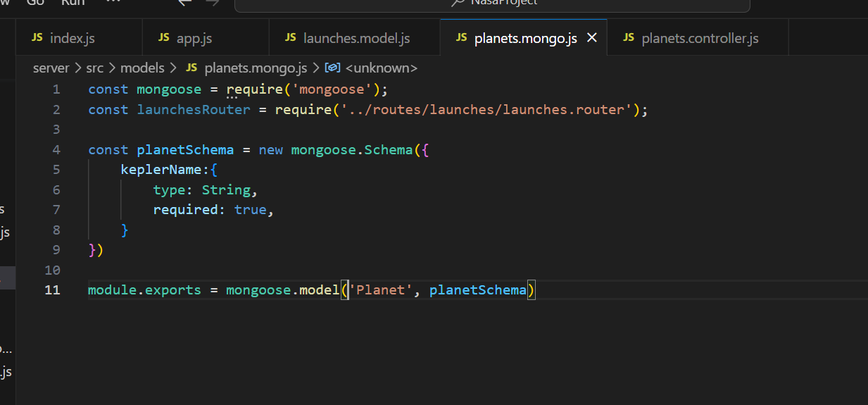Go forward with the right arrow
868x405 pixels.
[212, 2]
